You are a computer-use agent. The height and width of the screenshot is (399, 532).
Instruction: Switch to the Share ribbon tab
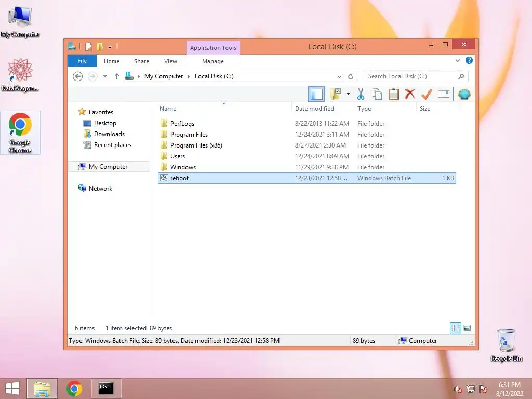[x=141, y=61]
